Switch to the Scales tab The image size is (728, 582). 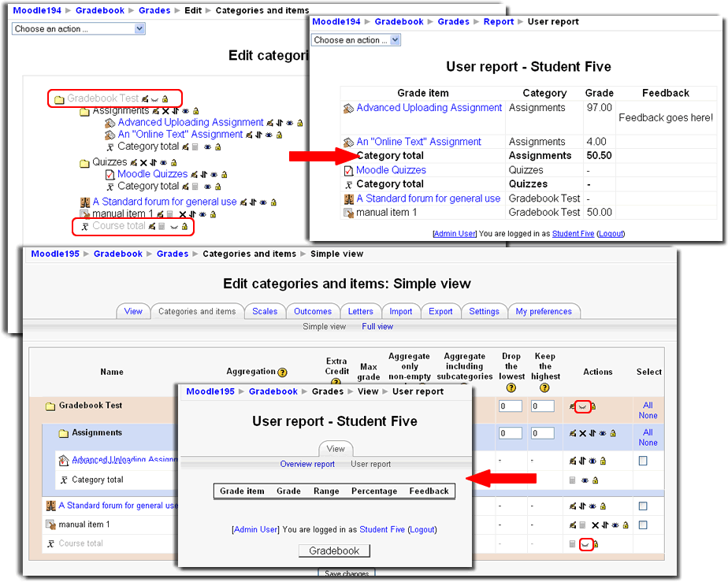pos(265,311)
